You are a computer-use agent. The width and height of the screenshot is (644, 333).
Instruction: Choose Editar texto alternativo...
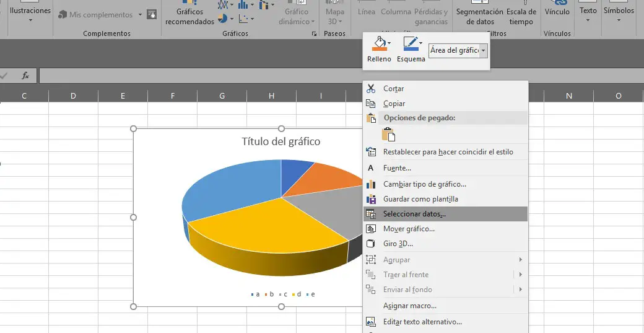445,322
